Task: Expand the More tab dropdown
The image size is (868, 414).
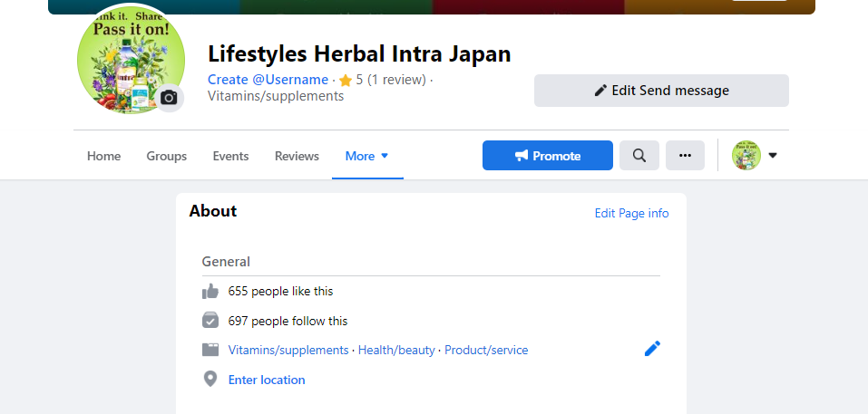Action: 367,156
